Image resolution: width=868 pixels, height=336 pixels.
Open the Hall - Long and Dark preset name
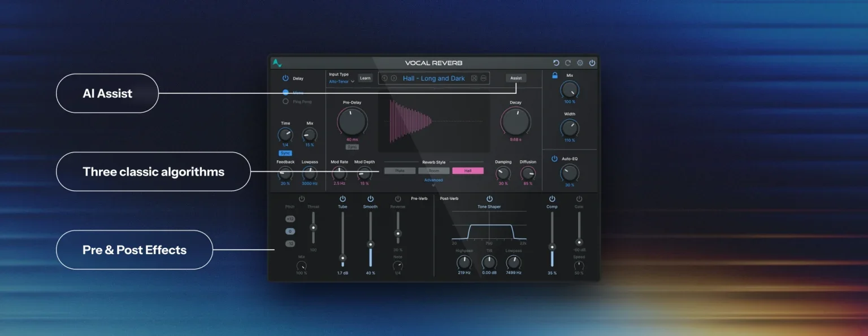coord(433,78)
